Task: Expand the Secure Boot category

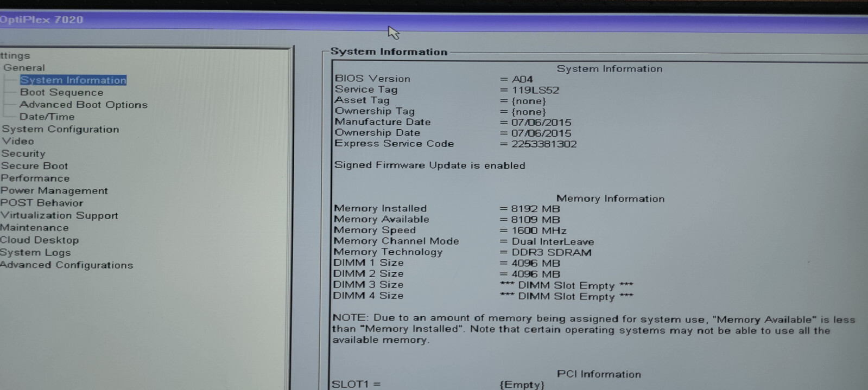Action: [x=34, y=166]
